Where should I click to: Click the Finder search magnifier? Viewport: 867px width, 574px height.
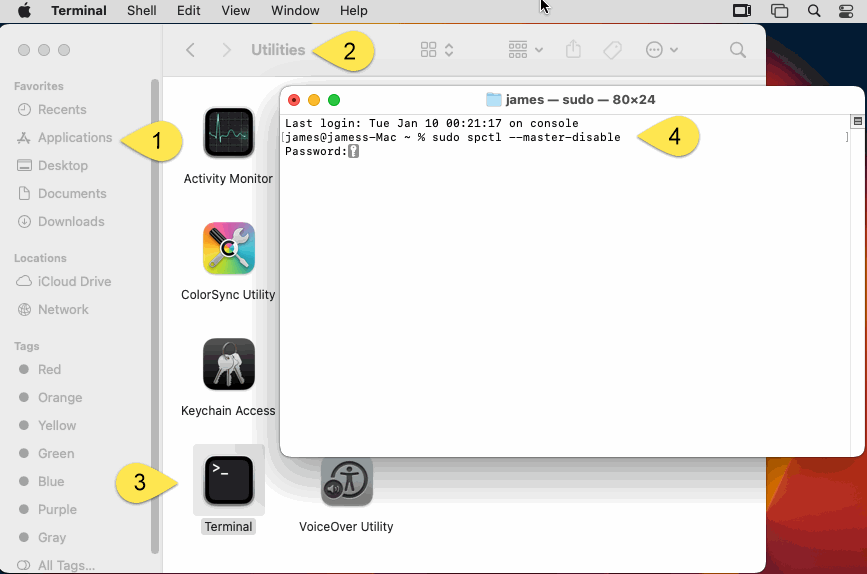pyautogui.click(x=738, y=50)
